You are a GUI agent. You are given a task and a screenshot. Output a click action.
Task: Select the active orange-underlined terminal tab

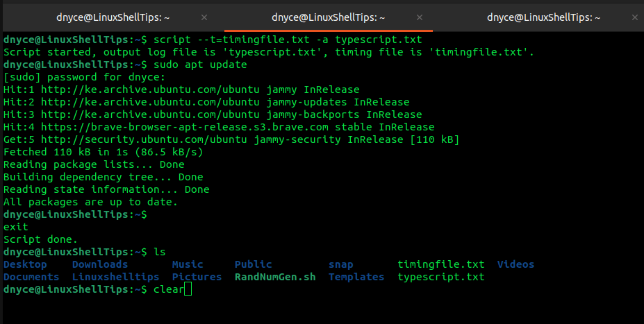point(328,17)
